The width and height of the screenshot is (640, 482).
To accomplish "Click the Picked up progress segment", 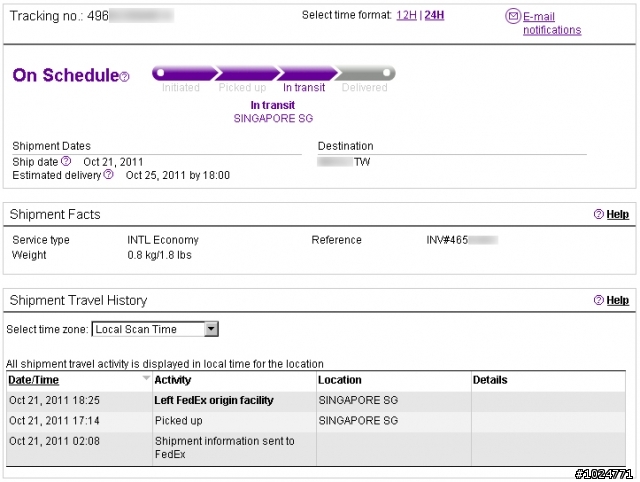I will click(x=243, y=74).
